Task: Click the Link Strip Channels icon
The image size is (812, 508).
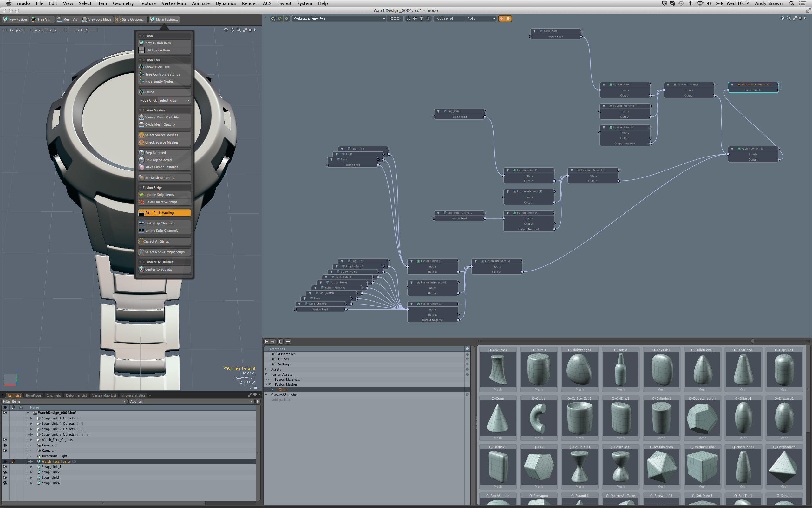Action: [x=141, y=224]
